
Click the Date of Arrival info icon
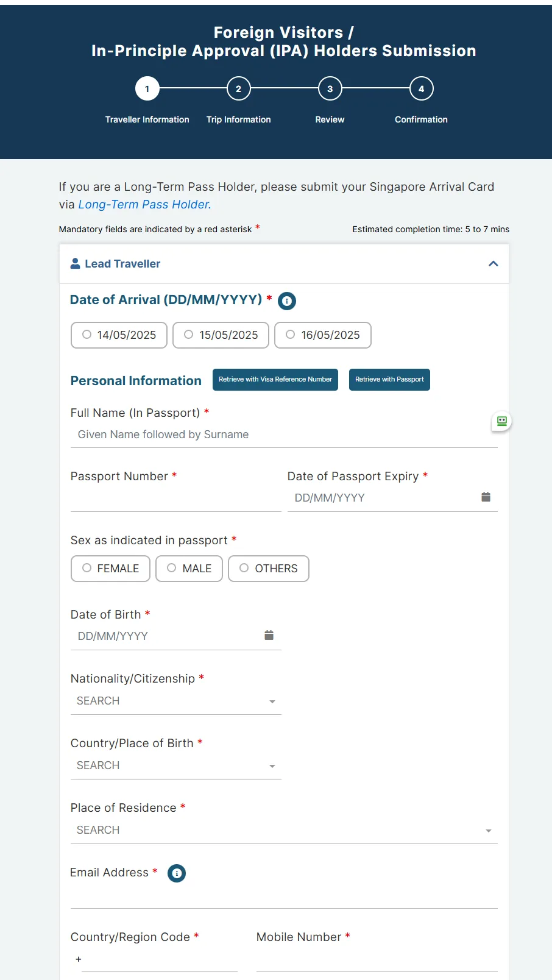(287, 301)
